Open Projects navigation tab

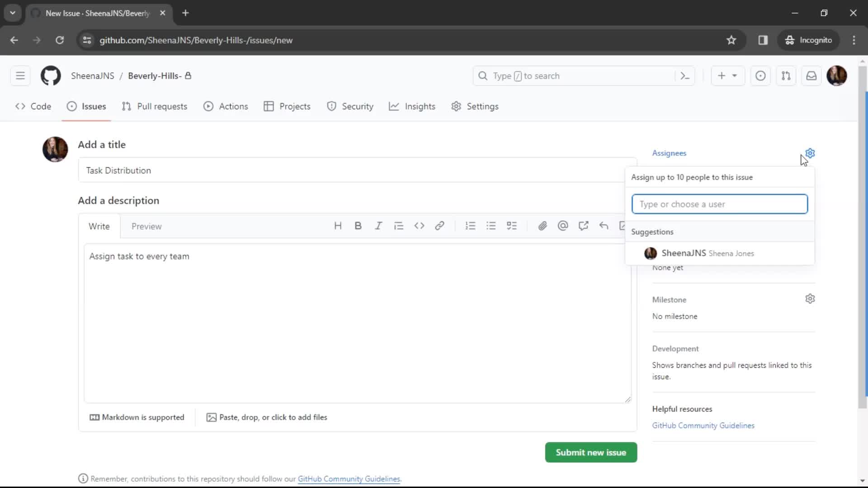point(294,106)
